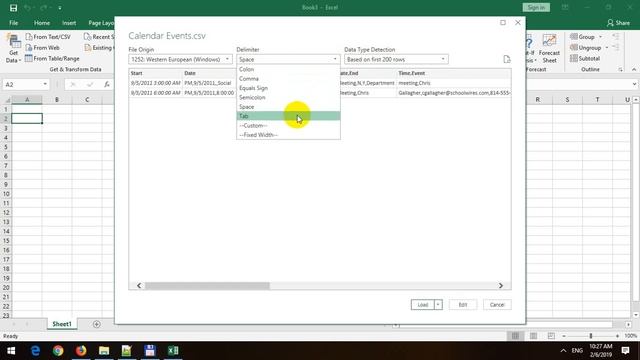
Task: Click the preview left scroll arrow
Action: pyautogui.click(x=139, y=286)
